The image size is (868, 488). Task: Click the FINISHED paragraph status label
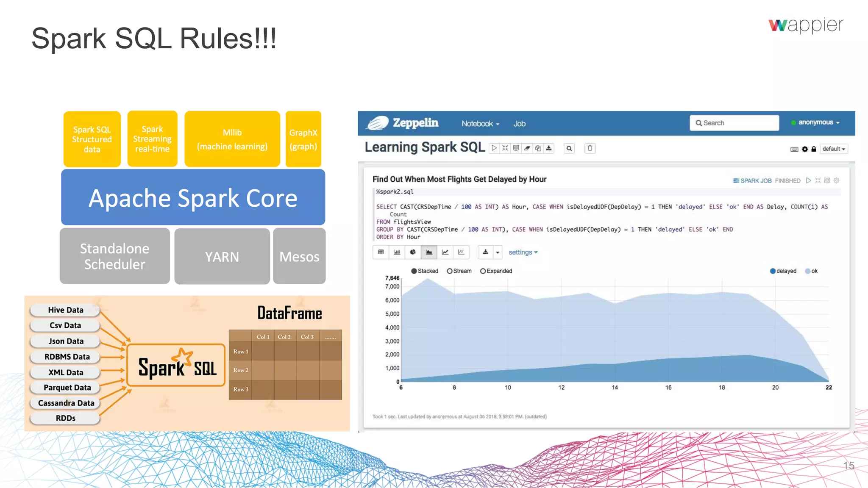(788, 181)
